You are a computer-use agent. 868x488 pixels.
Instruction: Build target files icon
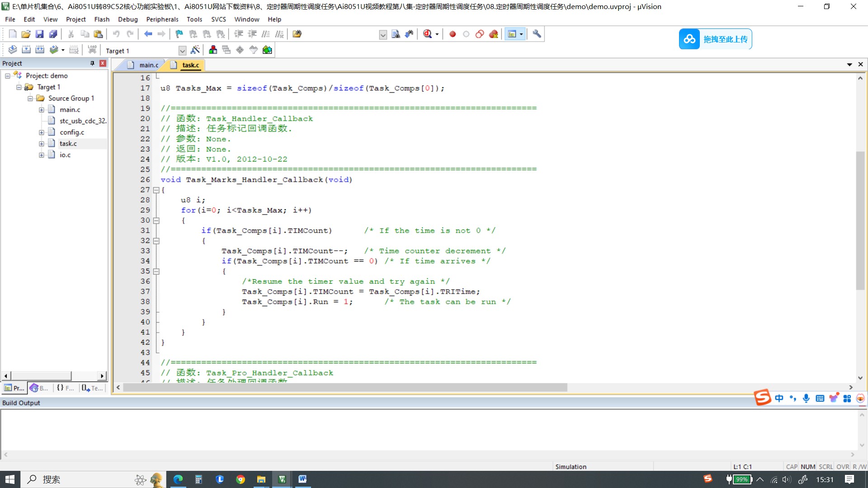(26, 50)
